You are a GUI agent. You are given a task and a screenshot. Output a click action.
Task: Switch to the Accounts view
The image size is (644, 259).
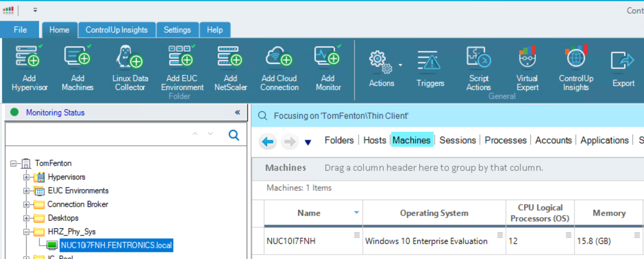click(x=554, y=140)
